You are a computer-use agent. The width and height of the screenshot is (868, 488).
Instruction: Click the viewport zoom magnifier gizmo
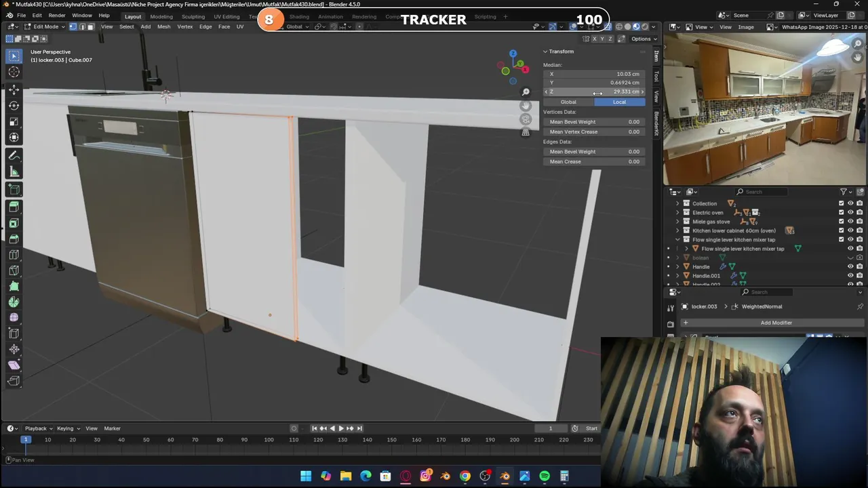[526, 92]
